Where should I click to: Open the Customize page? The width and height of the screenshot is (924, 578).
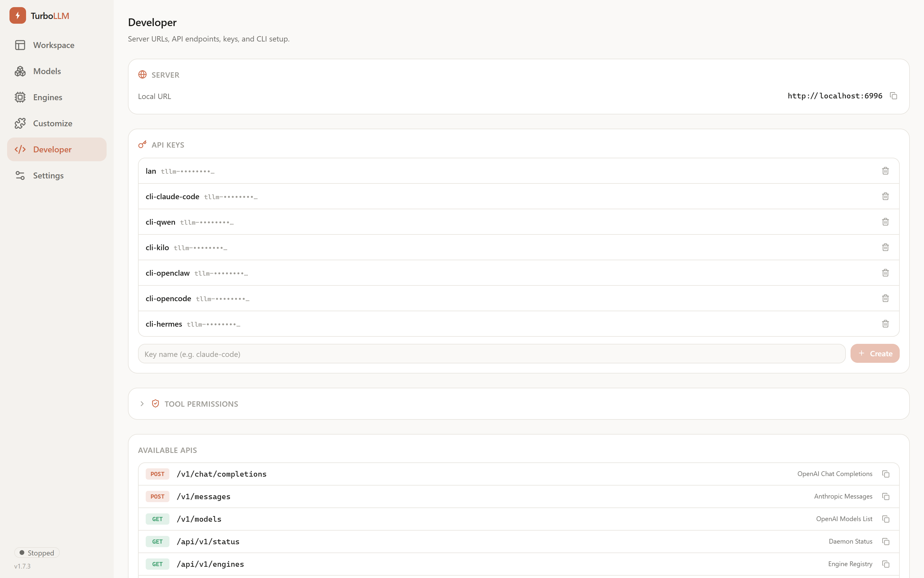57,123
